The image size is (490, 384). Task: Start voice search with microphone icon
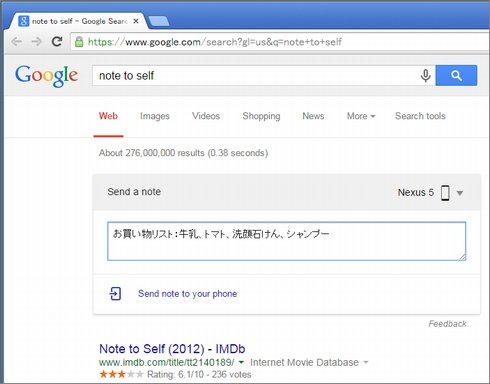click(x=425, y=76)
